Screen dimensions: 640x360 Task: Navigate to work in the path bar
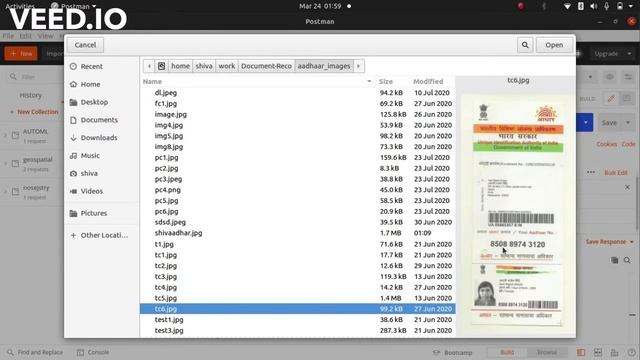tap(227, 66)
